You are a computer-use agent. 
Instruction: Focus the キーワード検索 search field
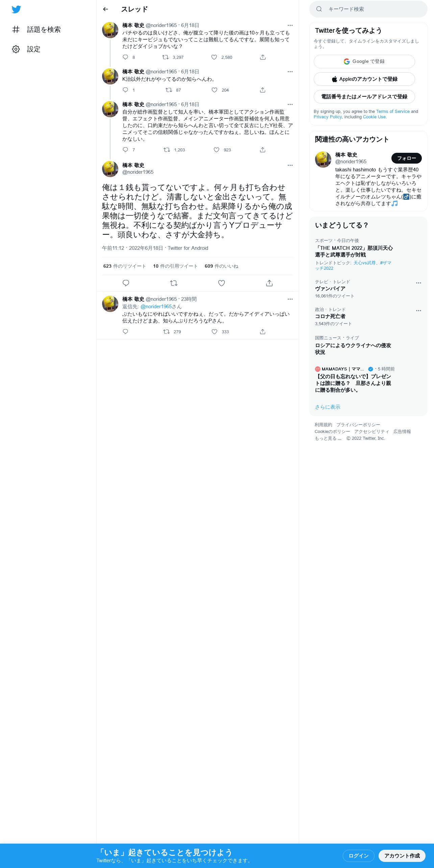point(368,9)
